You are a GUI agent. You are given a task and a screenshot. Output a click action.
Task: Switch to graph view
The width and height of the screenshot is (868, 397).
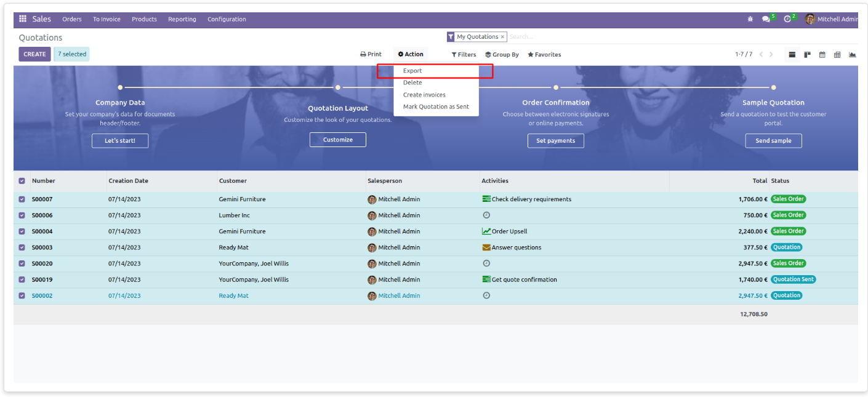coord(852,55)
